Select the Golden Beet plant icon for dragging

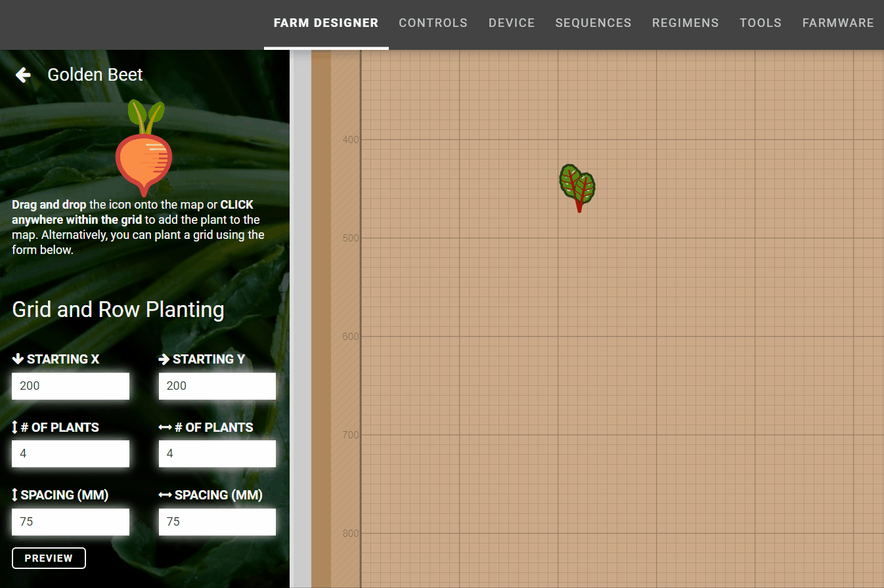144,149
